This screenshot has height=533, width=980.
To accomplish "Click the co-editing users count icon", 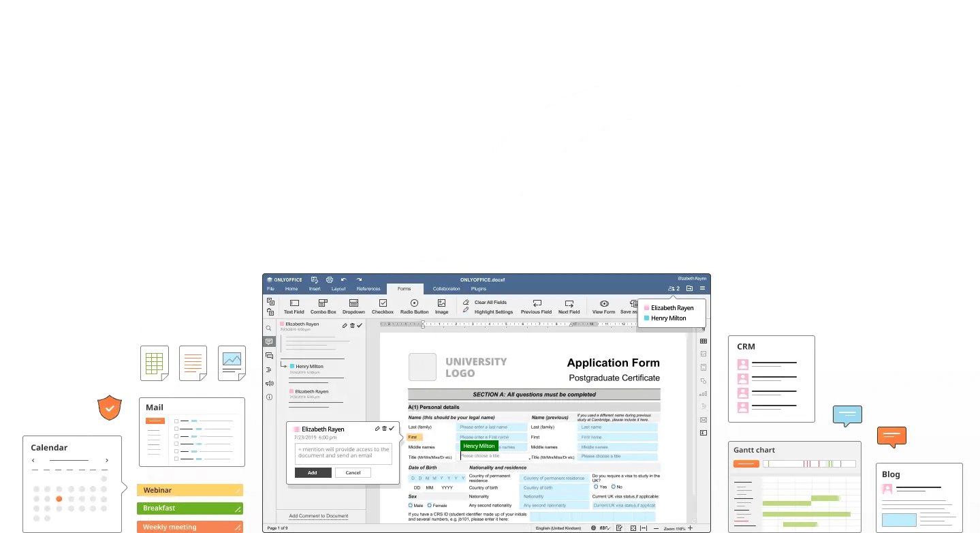I will pos(674,289).
